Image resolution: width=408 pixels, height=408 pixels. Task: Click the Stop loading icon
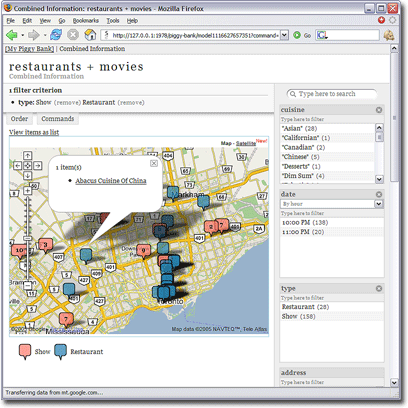point(73,35)
